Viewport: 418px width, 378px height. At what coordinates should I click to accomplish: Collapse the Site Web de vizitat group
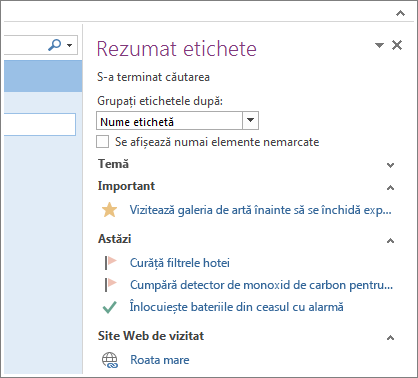390,338
